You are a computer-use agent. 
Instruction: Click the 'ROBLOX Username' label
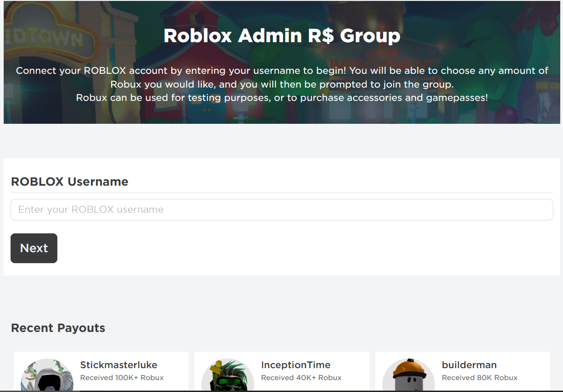[70, 182]
